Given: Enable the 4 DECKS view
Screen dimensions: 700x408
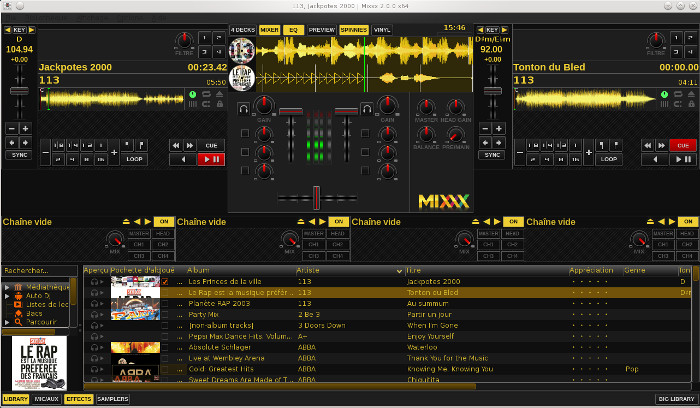Looking at the screenshot, I should click(242, 30).
